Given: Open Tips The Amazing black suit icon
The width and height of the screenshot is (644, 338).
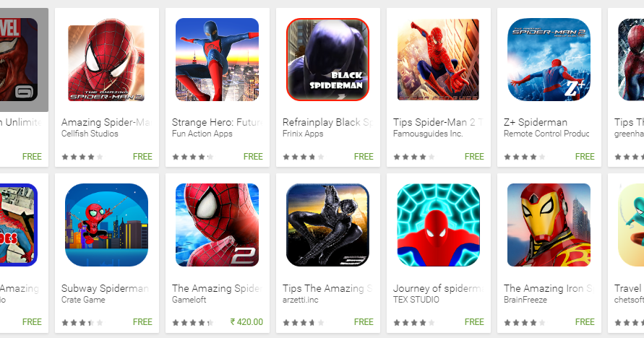Looking at the screenshot, I should tap(327, 225).
